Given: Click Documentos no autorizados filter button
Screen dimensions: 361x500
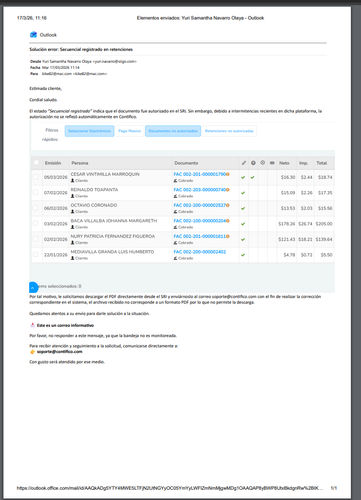Looking at the screenshot, I should 173,131.
